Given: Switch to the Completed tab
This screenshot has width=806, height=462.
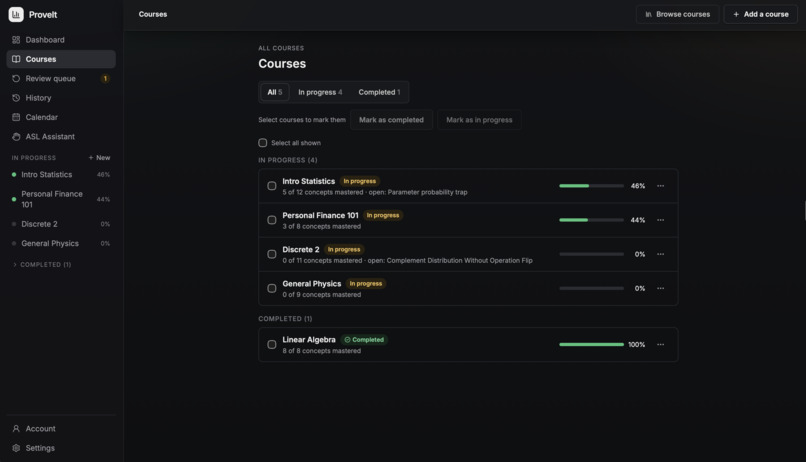Looking at the screenshot, I should tap(379, 93).
